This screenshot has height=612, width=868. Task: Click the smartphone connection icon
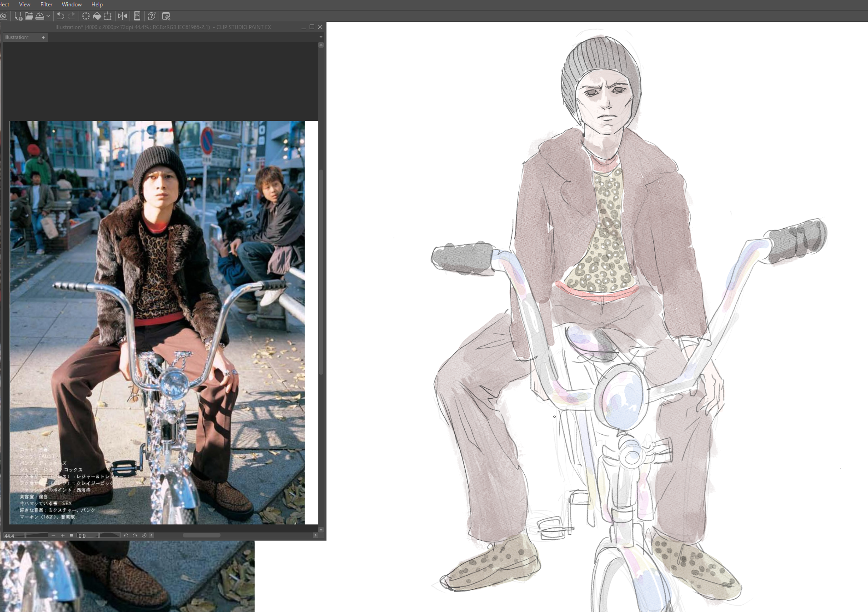[137, 16]
